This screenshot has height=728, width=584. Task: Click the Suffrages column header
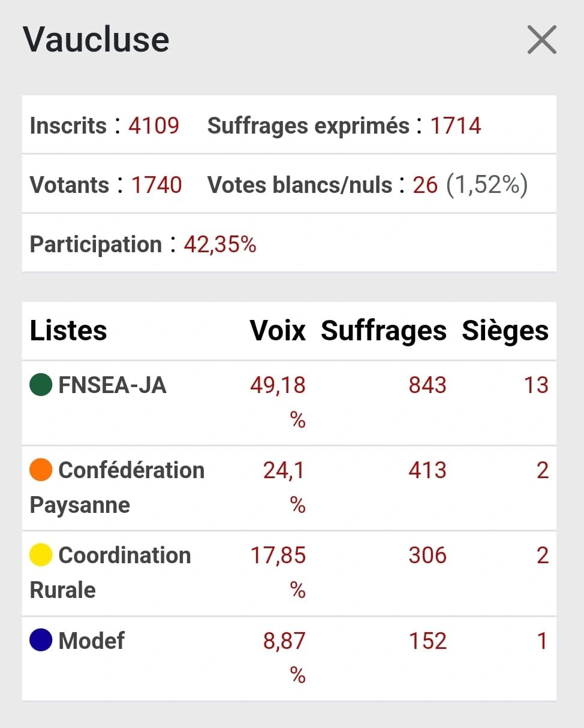point(384,331)
